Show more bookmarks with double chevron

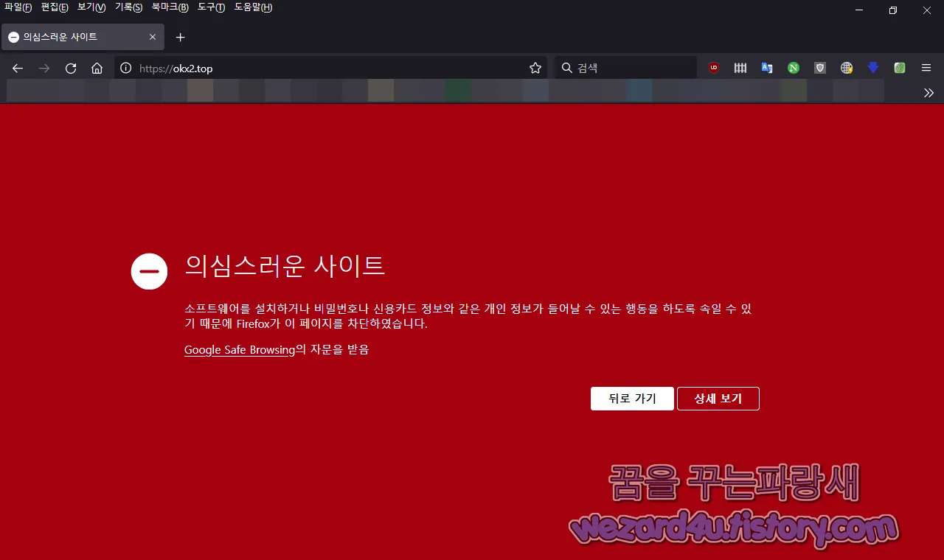(929, 92)
